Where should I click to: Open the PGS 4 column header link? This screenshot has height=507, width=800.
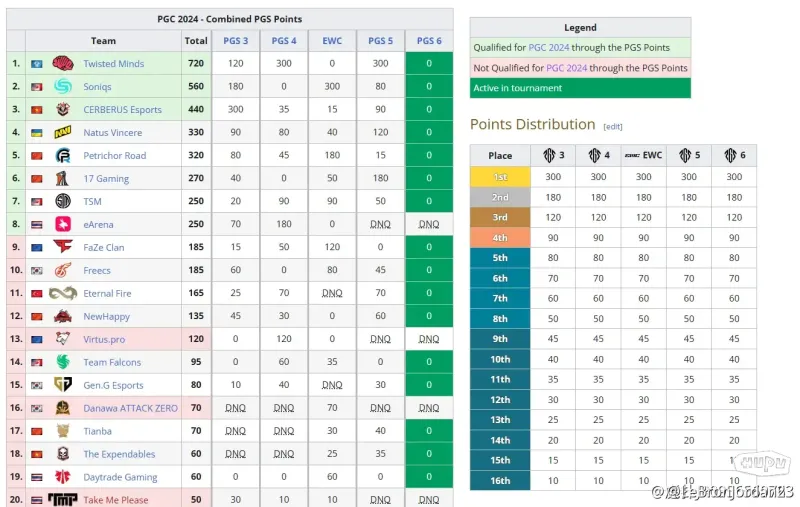(x=284, y=41)
